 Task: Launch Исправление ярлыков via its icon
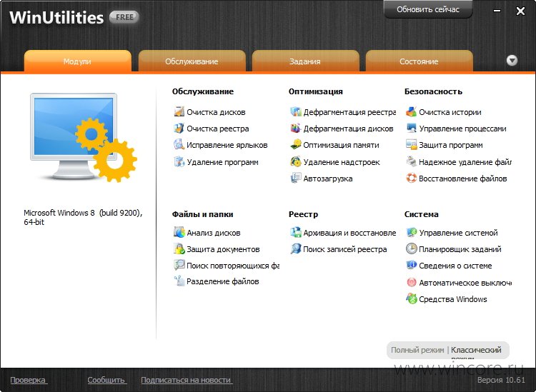point(179,145)
